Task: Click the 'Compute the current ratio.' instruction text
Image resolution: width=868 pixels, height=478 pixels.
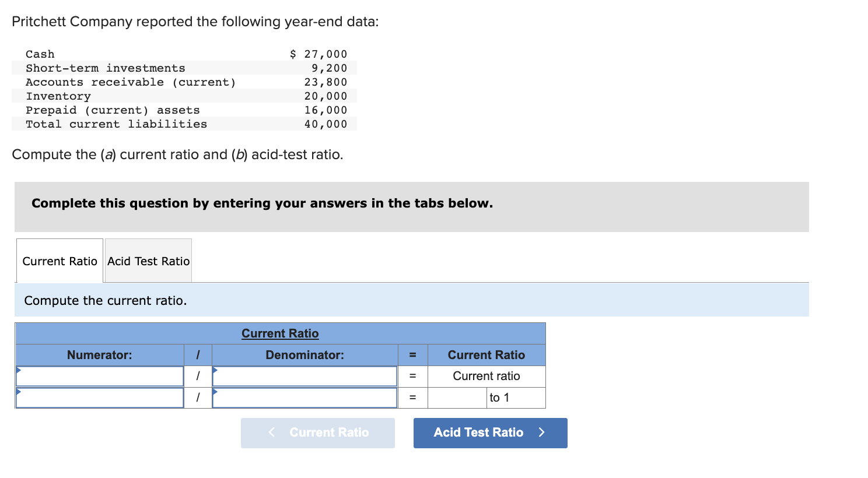Action: coord(106,301)
